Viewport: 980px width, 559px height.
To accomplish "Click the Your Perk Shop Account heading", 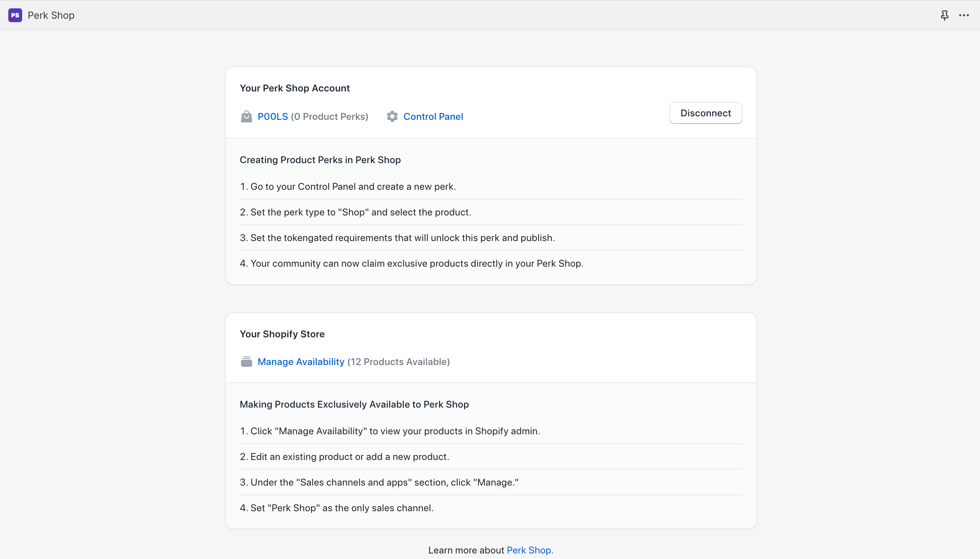I will 295,88.
